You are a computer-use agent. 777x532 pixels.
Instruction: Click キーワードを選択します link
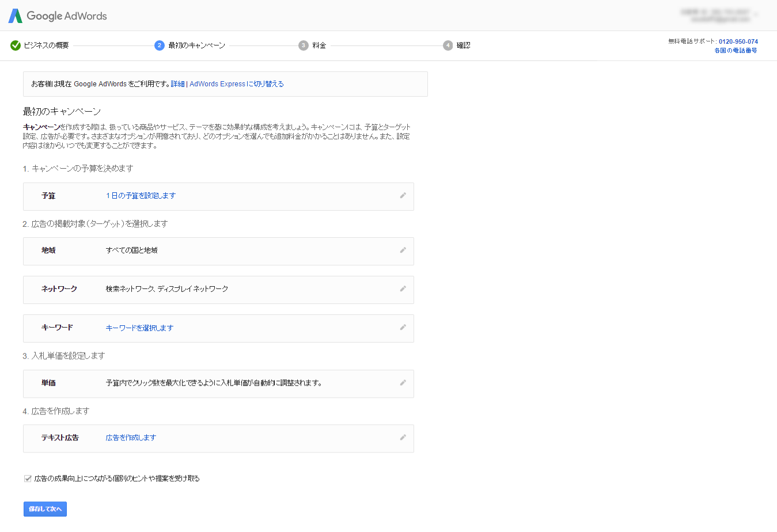[x=139, y=328]
